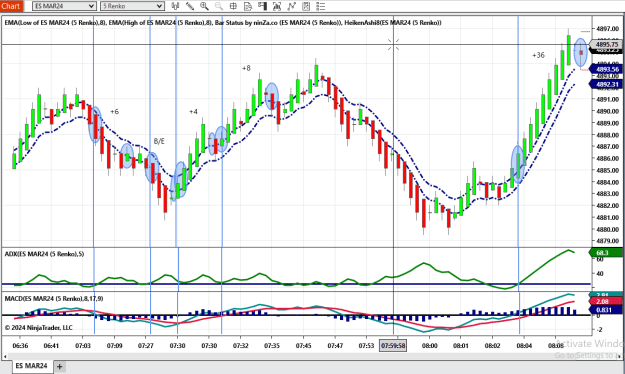
Task: Click the Chart menu button
Action: (x=11, y=6)
